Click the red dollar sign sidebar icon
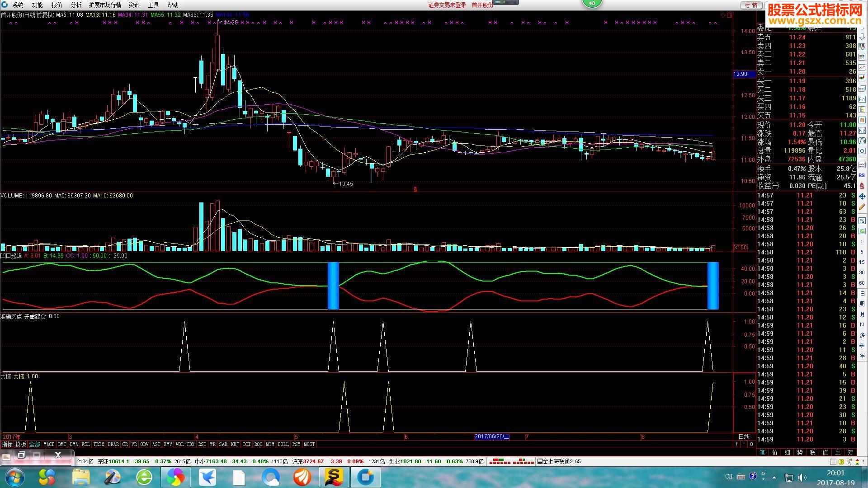The height and width of the screenshot is (488, 868). 862,186
